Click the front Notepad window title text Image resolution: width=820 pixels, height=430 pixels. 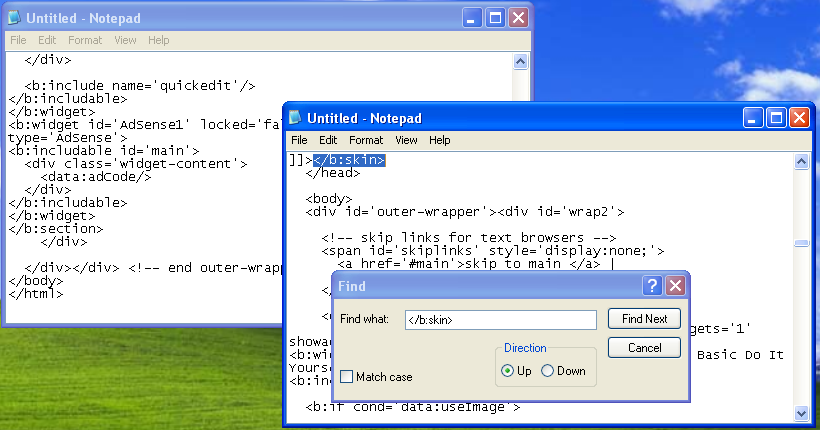click(x=365, y=118)
